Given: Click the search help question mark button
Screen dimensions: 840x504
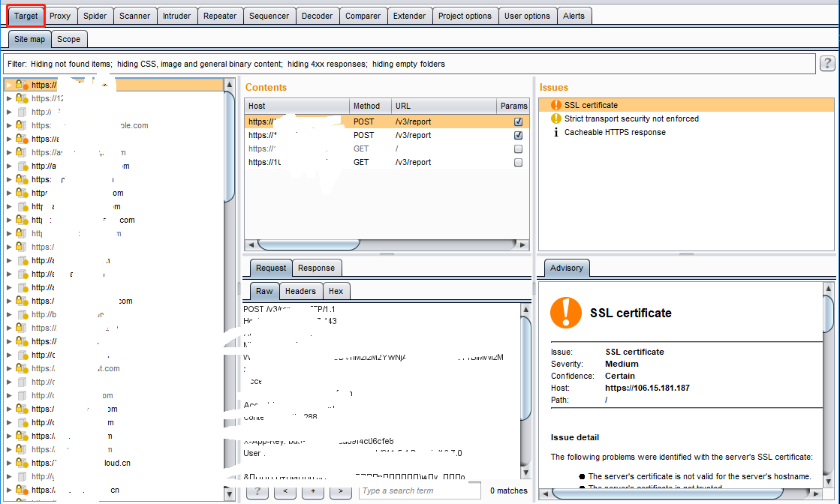Looking at the screenshot, I should [257, 491].
